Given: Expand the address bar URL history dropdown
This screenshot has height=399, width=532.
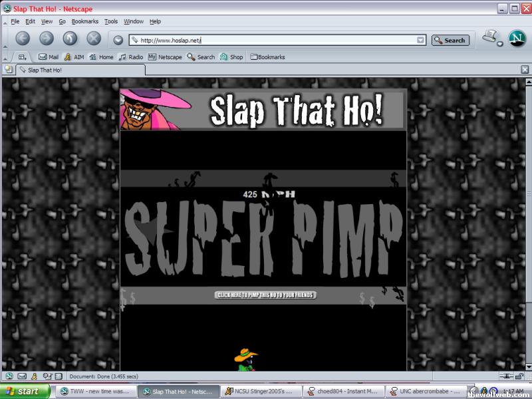Looking at the screenshot, I should click(420, 40).
